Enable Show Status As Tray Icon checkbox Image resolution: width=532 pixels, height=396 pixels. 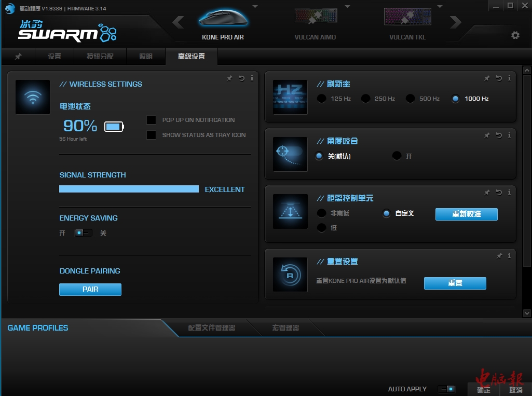[x=151, y=135]
